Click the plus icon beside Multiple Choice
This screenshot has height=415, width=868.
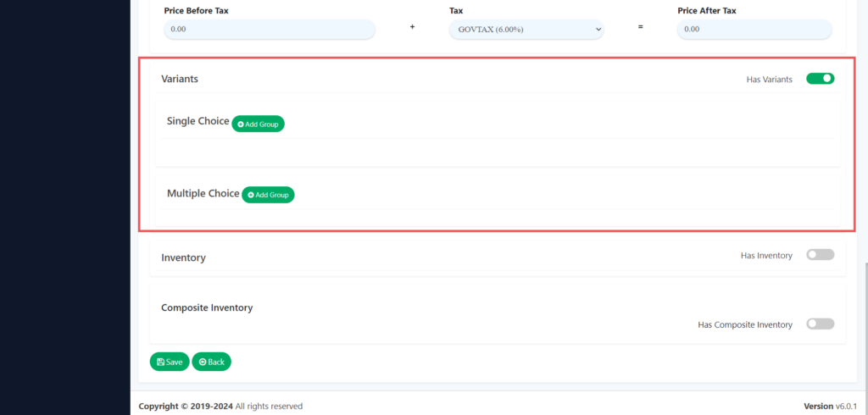(251, 196)
